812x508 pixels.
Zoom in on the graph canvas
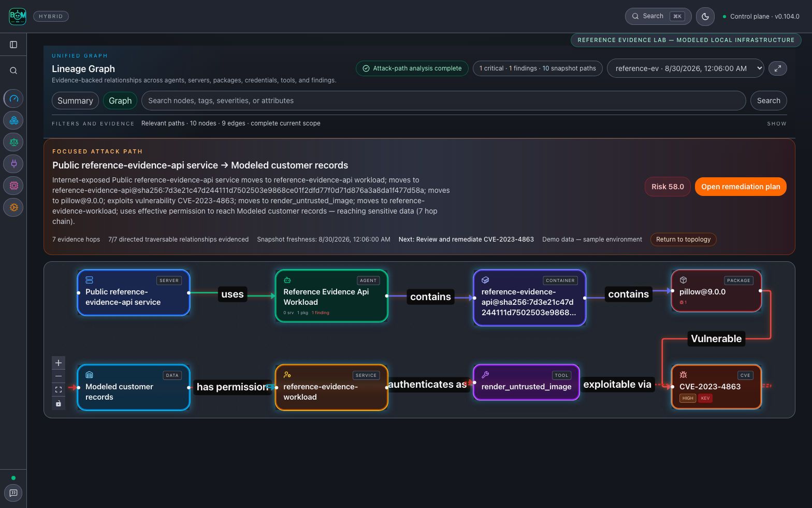[59, 363]
